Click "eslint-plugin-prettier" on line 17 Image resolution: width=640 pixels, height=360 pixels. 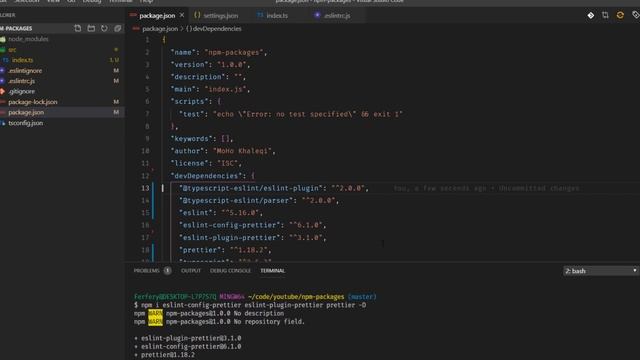[x=229, y=238]
